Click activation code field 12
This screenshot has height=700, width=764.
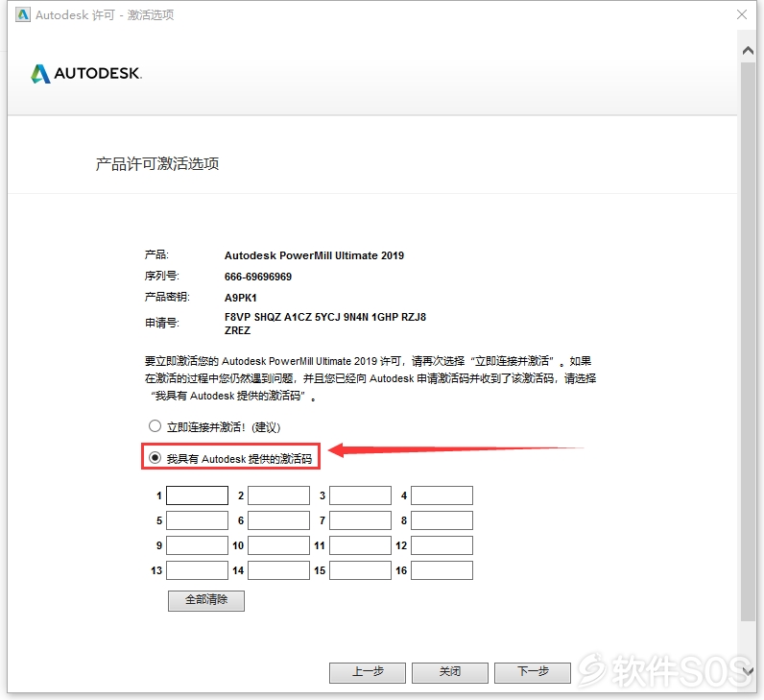442,545
